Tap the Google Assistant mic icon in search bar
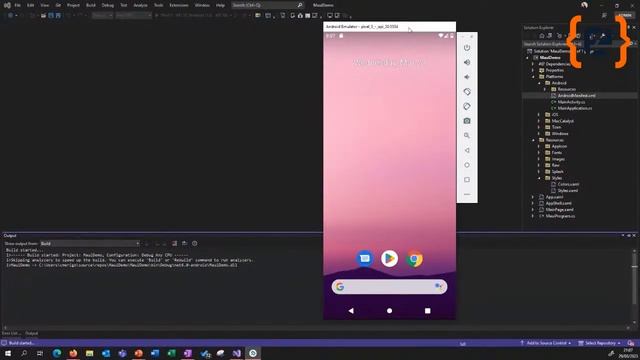 click(x=438, y=287)
